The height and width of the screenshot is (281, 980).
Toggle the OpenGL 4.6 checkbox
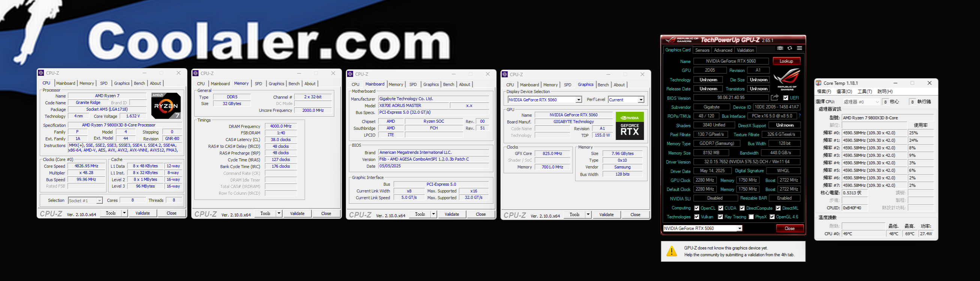(x=772, y=217)
